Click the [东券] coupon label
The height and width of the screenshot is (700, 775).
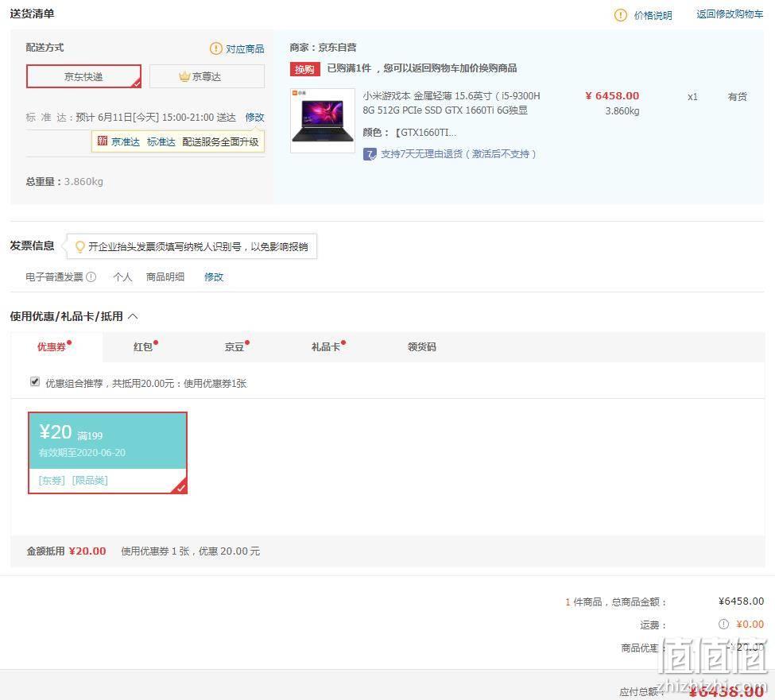coord(52,480)
